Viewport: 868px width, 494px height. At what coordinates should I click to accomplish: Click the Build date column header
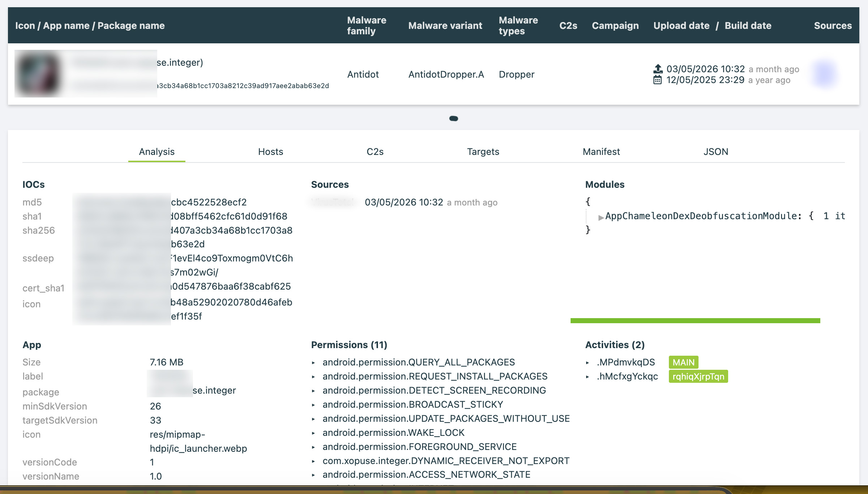(x=748, y=26)
